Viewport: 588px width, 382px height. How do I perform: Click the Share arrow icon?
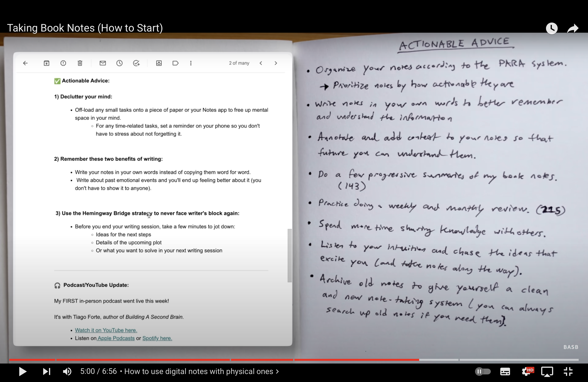pyautogui.click(x=573, y=28)
